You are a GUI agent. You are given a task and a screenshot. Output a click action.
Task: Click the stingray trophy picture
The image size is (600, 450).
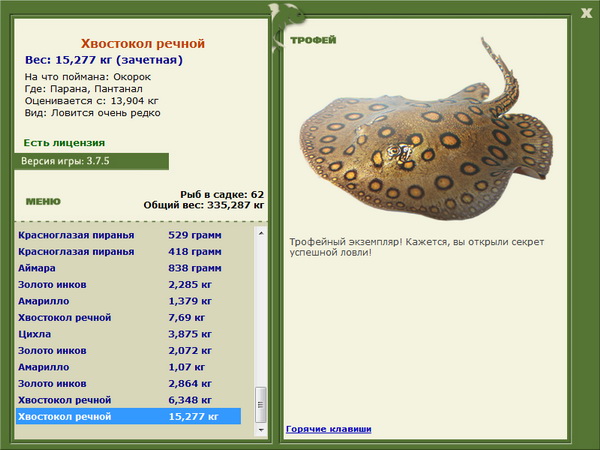coord(426,130)
